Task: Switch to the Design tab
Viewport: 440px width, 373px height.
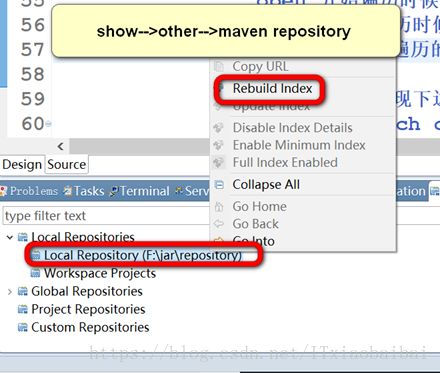Action: (22, 164)
